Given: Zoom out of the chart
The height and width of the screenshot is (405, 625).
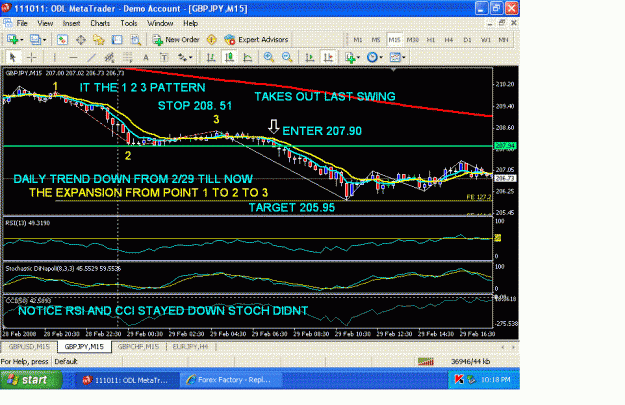Looking at the screenshot, I should point(287,57).
